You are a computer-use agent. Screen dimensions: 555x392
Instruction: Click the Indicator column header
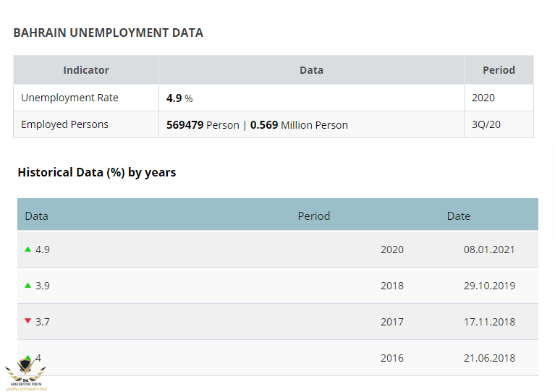[86, 70]
